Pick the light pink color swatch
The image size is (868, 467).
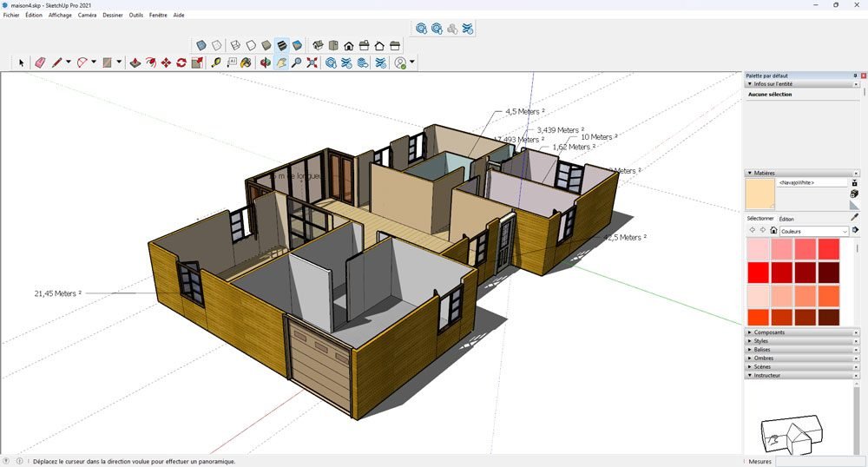[x=759, y=249]
